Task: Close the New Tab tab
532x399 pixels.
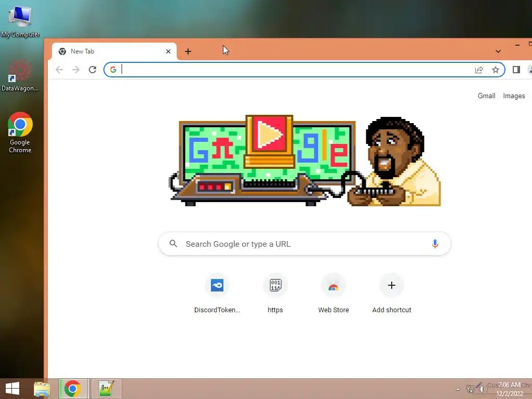Action: pos(168,51)
